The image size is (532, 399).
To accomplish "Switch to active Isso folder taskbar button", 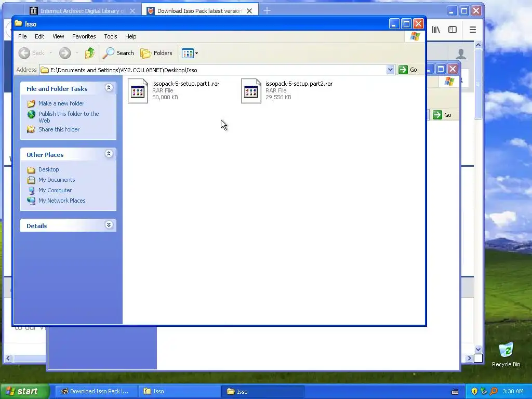I will 262,392.
